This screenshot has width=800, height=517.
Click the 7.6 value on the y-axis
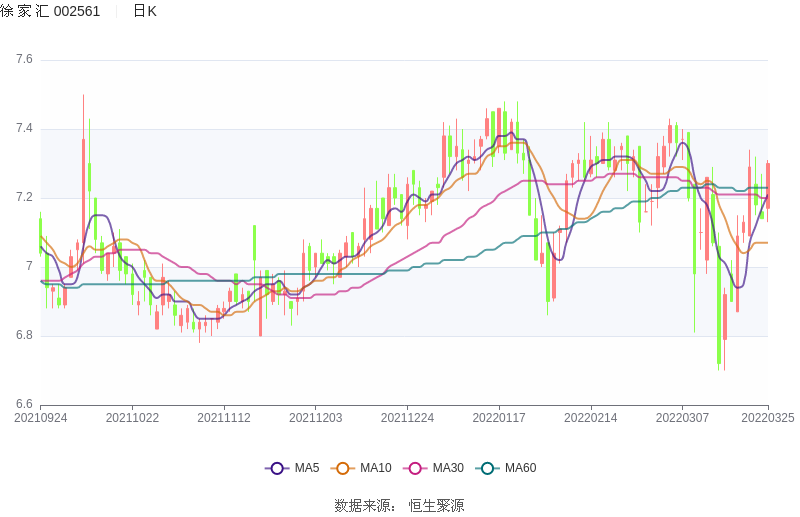[x=23, y=60]
